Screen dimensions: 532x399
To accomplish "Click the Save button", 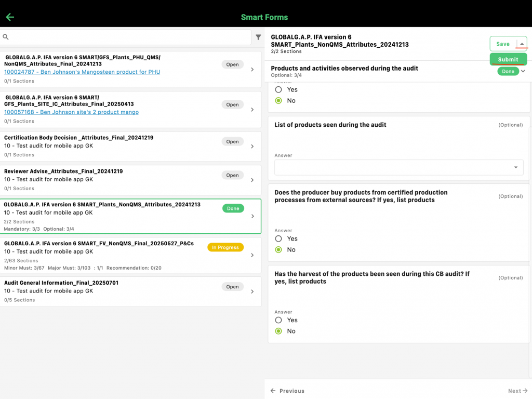I will (x=503, y=44).
